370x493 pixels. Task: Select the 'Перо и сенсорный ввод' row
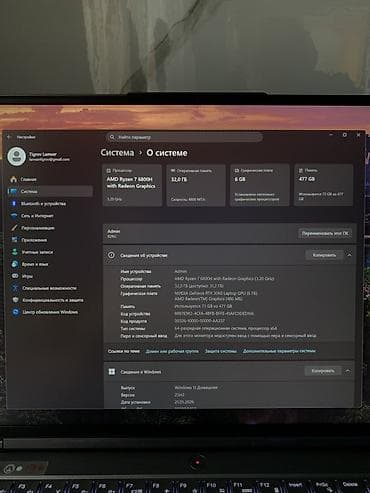click(218, 336)
